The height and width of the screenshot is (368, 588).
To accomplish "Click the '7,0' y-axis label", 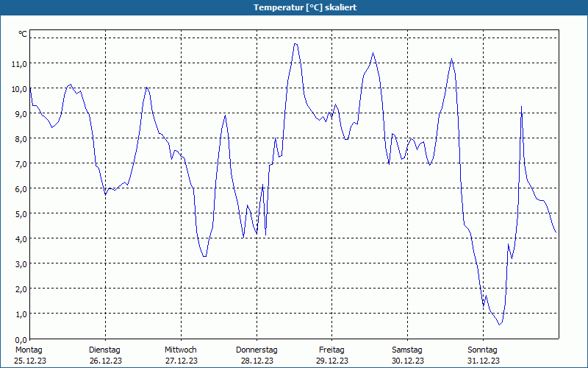I will 21,164.
